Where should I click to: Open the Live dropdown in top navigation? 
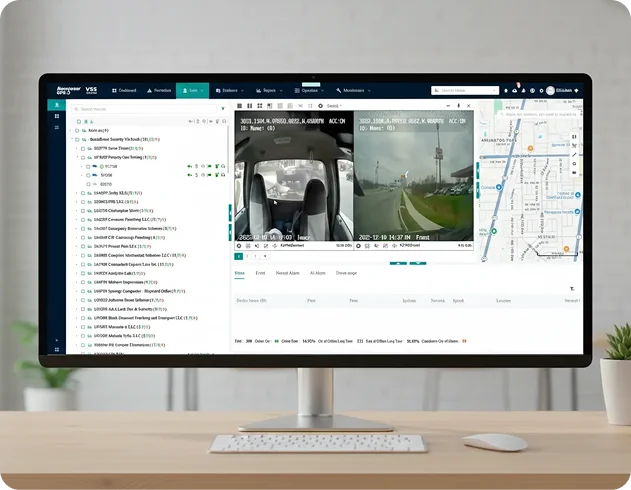click(x=193, y=90)
